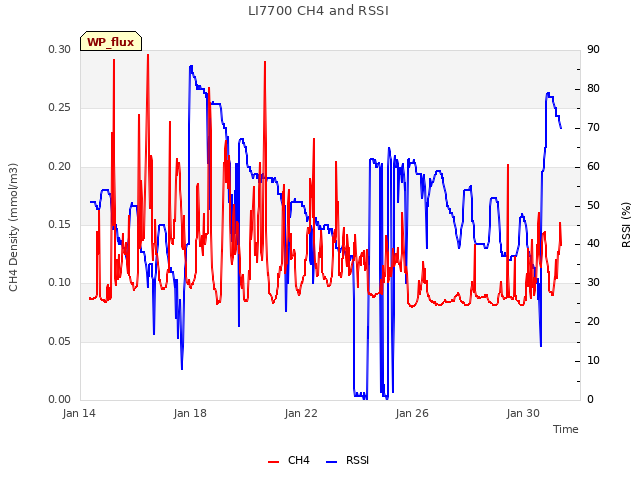Click the 40 right axis tick label

pyautogui.click(x=593, y=244)
